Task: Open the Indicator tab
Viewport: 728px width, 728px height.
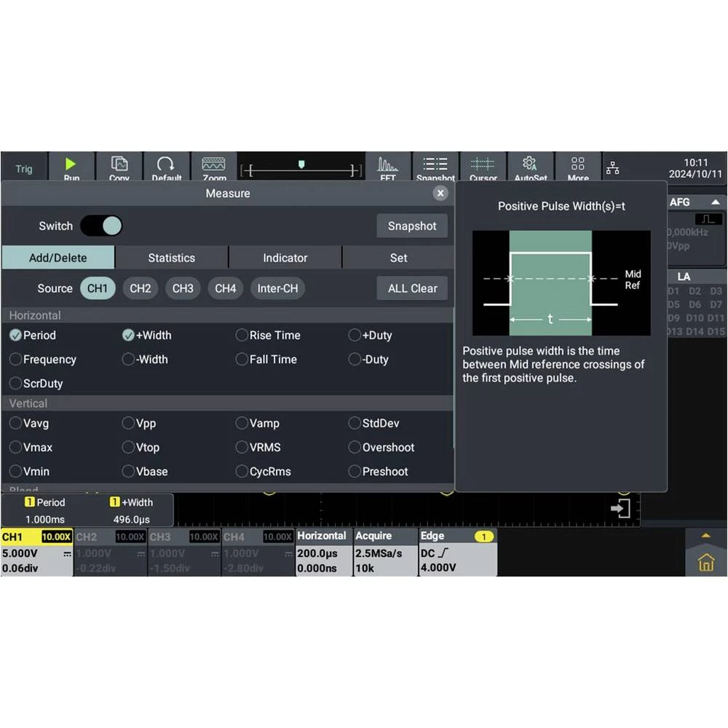Action: pos(285,258)
